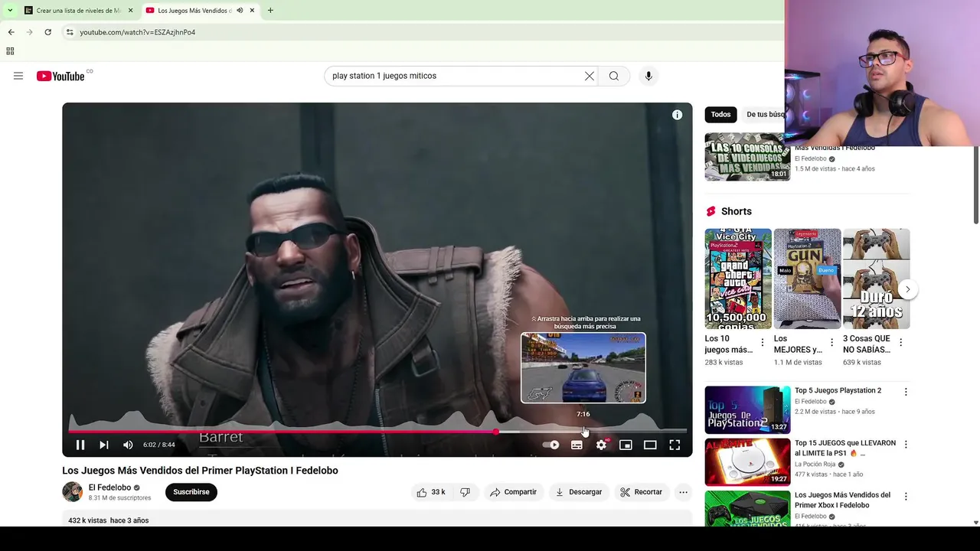View site information icon in address bar
This screenshot has height=551, width=980.
70,32
